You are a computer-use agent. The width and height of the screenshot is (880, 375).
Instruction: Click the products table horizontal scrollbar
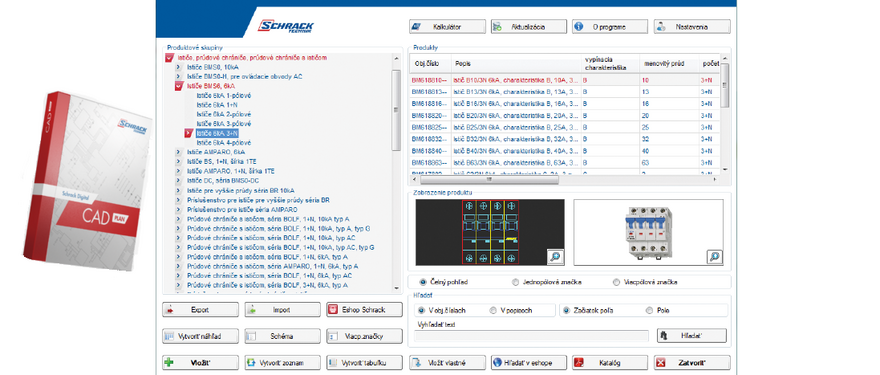pyautogui.click(x=565, y=180)
